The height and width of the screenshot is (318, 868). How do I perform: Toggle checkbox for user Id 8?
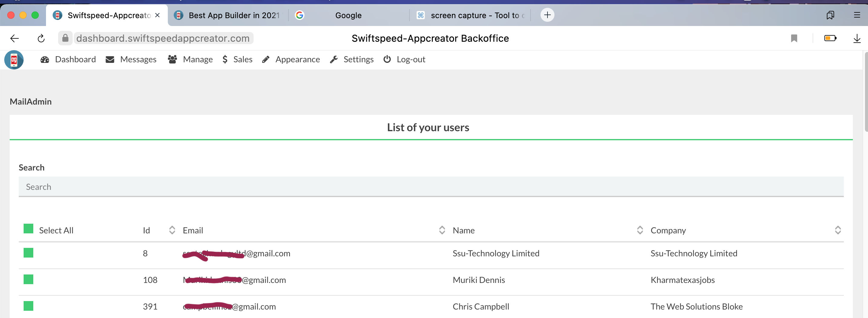28,253
